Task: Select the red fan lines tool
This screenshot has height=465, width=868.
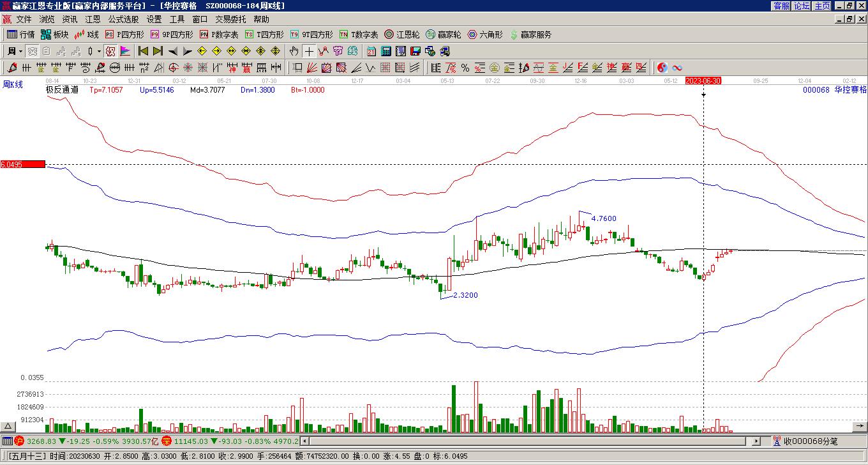Action: tap(312, 68)
